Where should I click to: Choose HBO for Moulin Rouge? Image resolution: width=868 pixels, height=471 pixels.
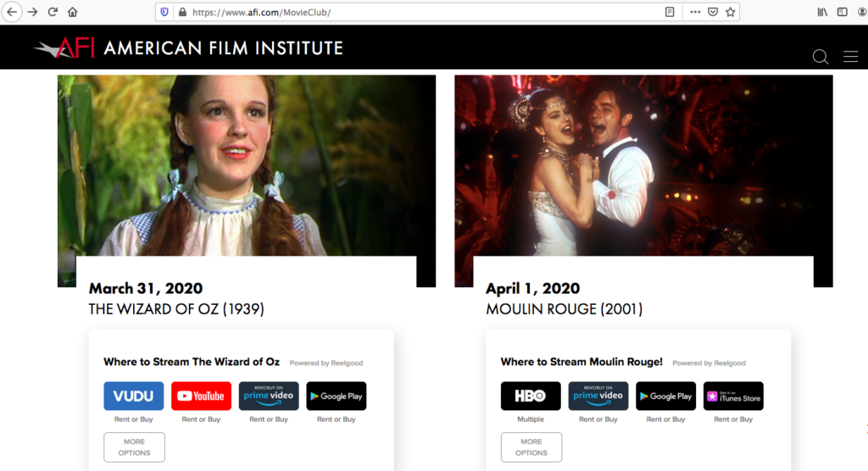pos(531,396)
